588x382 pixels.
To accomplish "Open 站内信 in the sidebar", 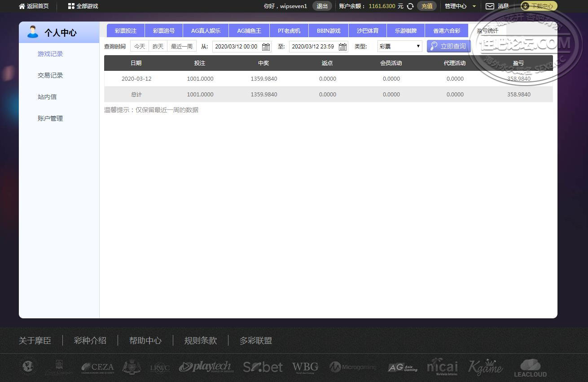I will pyautogui.click(x=47, y=97).
